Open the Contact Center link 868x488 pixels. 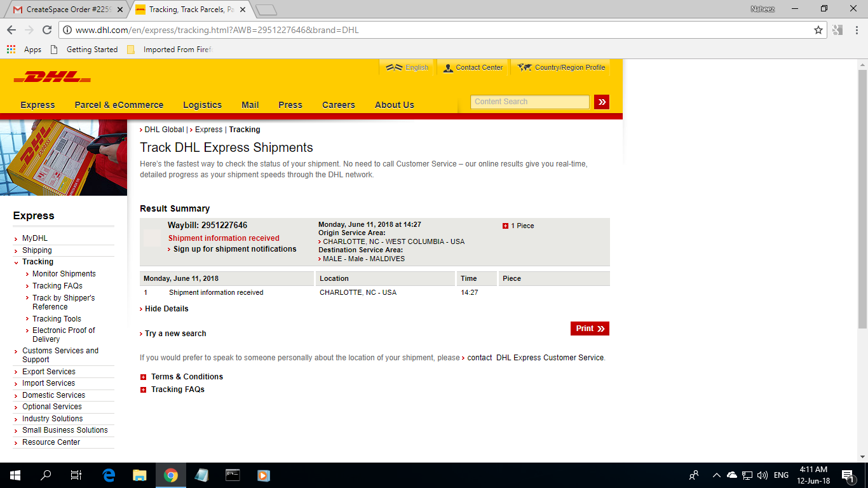pyautogui.click(x=473, y=67)
